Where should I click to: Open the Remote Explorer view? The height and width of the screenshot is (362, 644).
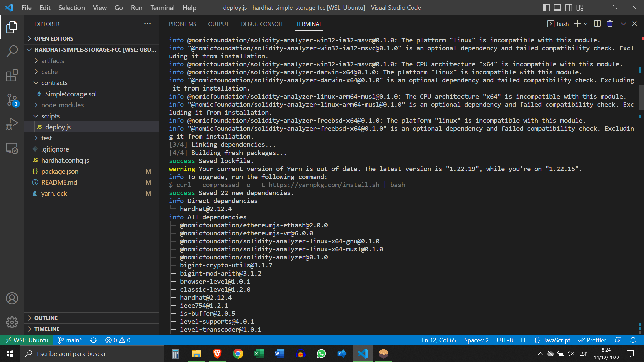pos(12,148)
